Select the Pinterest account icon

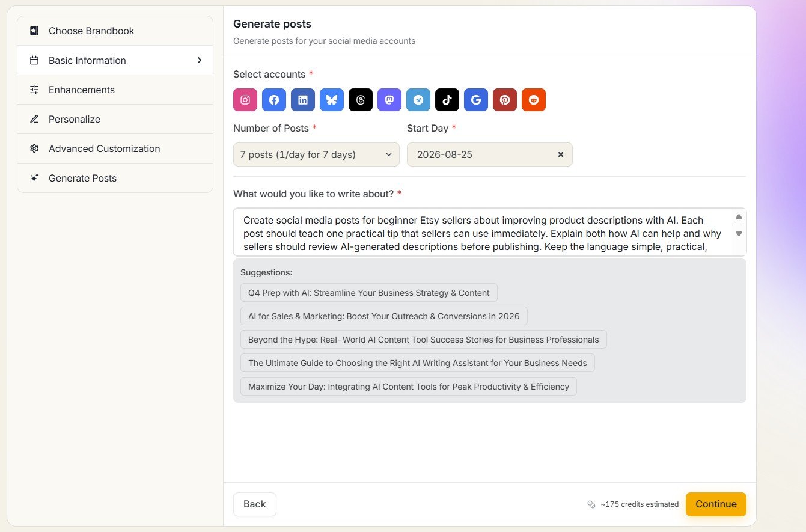tap(505, 100)
